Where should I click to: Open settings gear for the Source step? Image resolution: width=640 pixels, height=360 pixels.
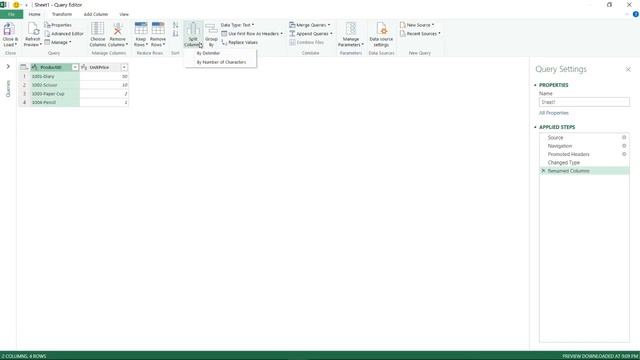click(624, 138)
